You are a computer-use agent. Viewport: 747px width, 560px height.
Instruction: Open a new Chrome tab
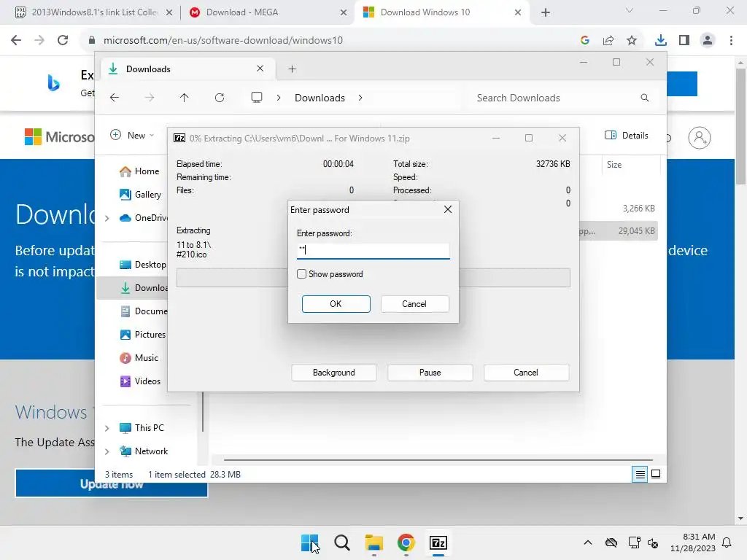(546, 12)
